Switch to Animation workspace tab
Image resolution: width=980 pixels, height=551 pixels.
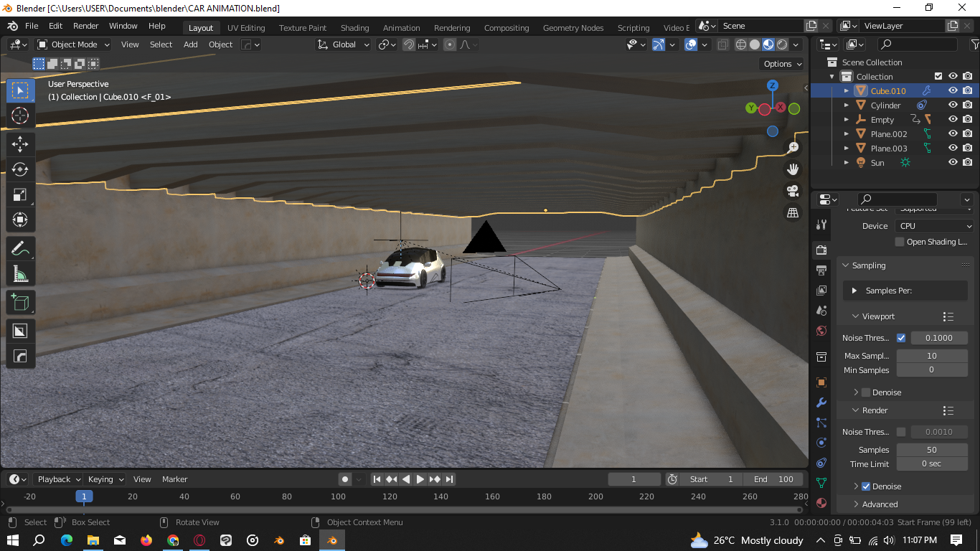[x=401, y=28]
